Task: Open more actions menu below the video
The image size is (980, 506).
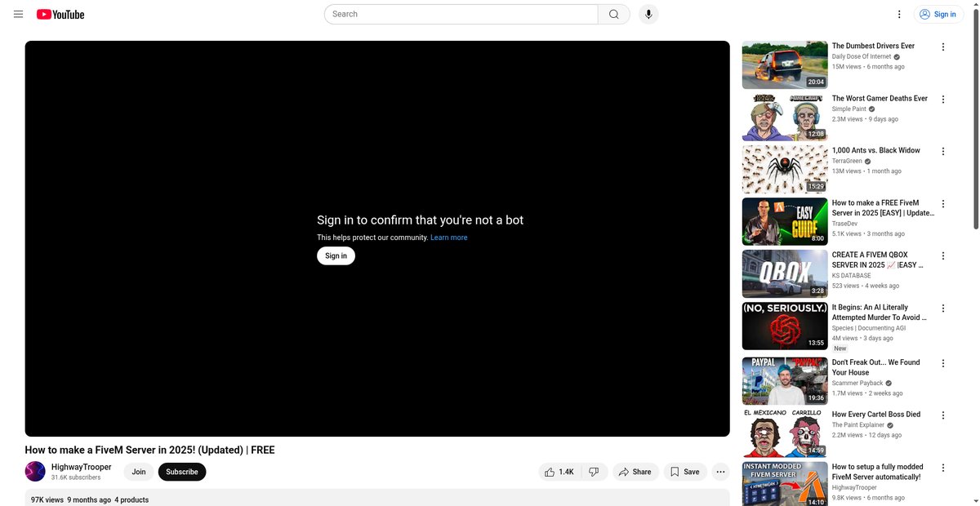Action: (720, 472)
